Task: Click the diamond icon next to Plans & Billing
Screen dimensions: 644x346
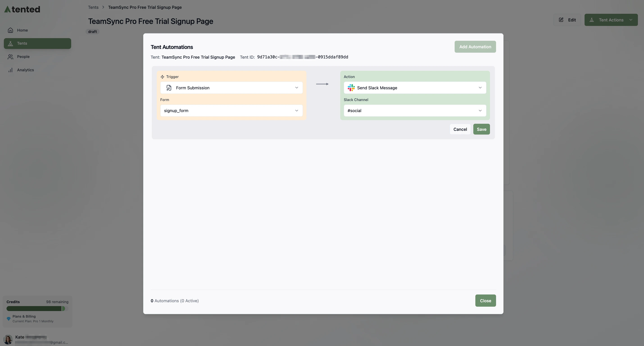Action: click(x=9, y=318)
